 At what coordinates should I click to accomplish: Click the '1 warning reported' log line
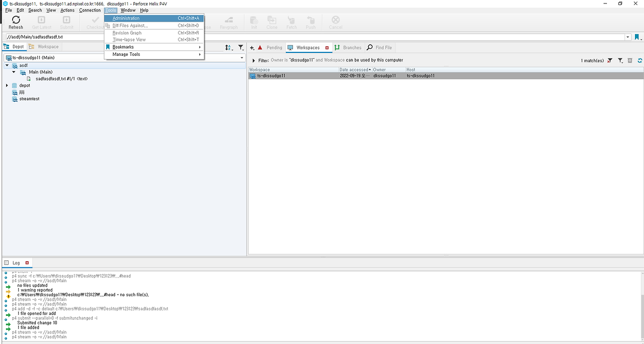(35, 290)
